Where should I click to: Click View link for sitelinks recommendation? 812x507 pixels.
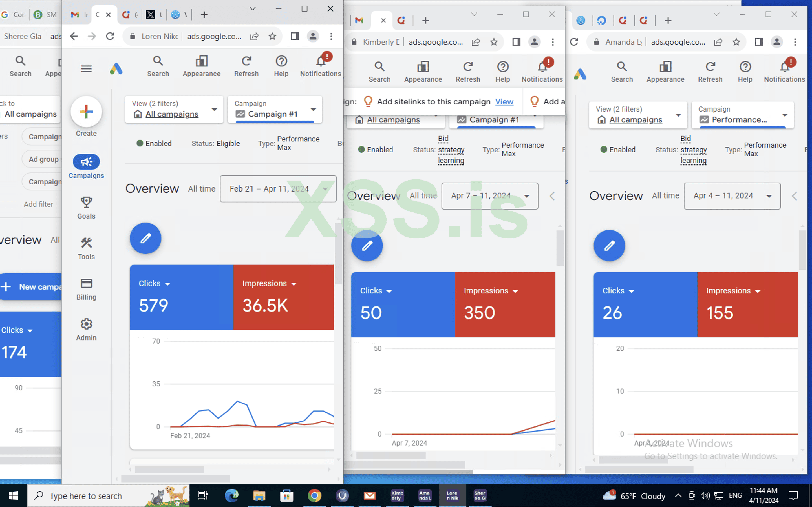[504, 102]
